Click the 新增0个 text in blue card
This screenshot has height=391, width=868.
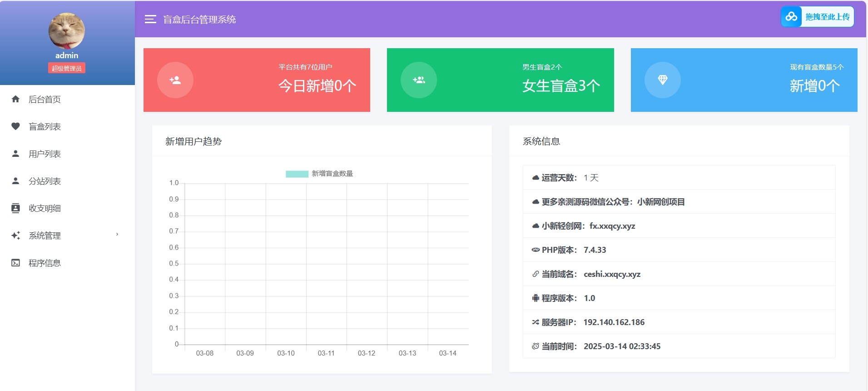815,85
